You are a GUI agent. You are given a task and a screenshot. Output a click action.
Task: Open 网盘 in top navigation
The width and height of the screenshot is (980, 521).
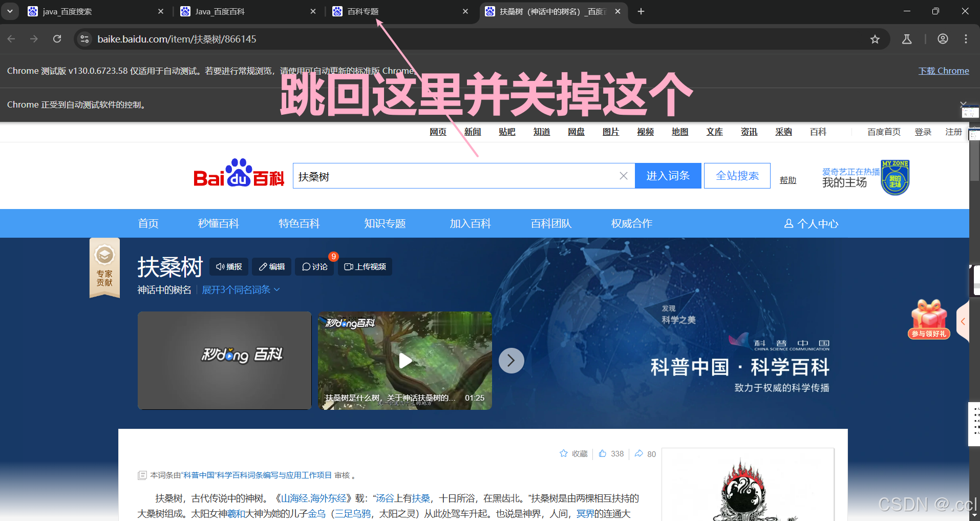point(576,132)
